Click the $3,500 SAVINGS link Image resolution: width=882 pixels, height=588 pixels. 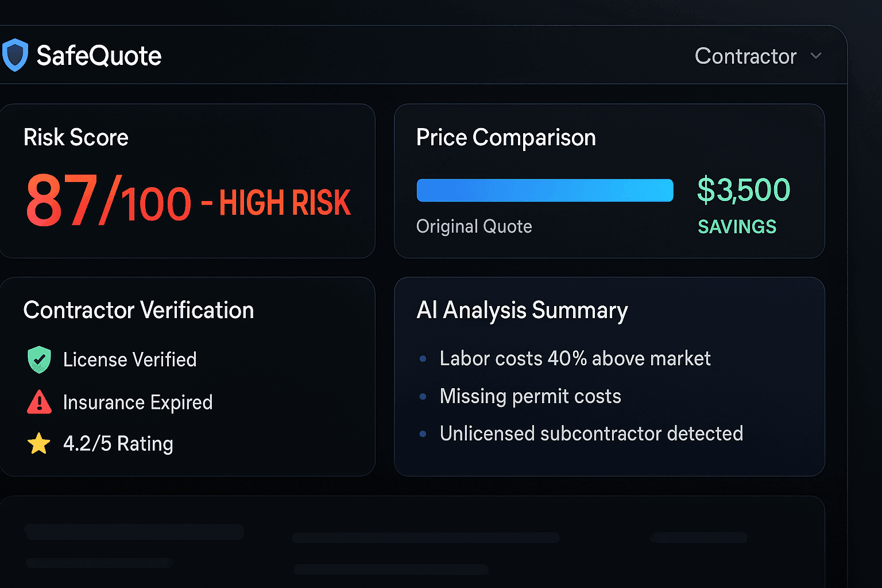[744, 204]
